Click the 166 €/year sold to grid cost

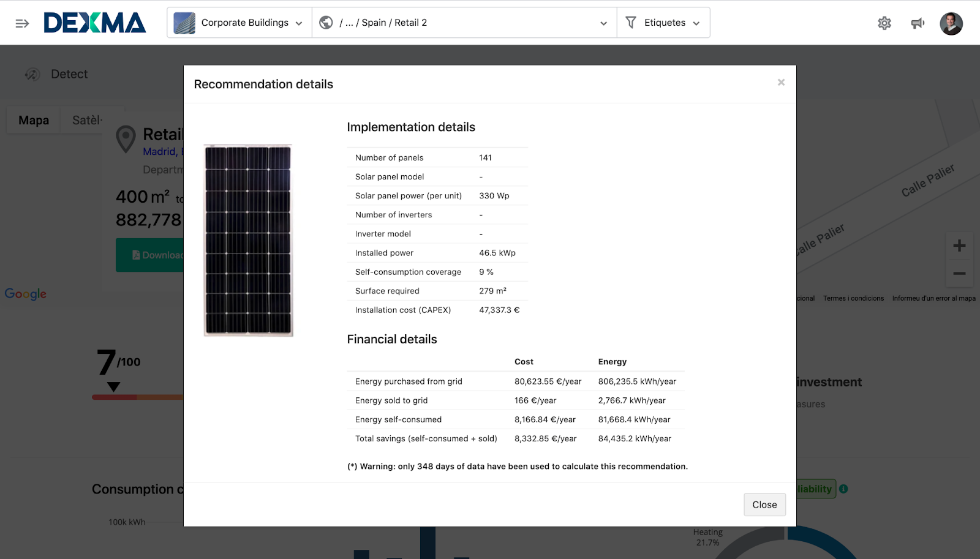click(535, 400)
